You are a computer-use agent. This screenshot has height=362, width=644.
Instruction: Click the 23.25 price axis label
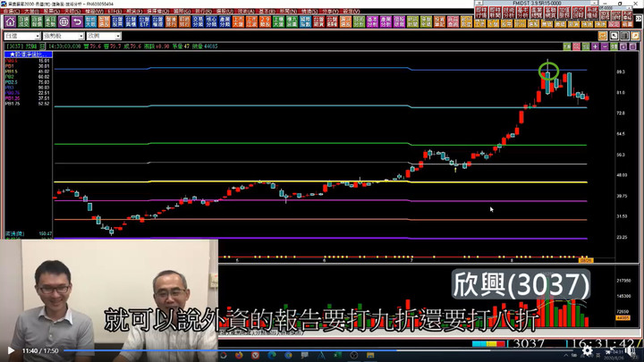point(622,237)
